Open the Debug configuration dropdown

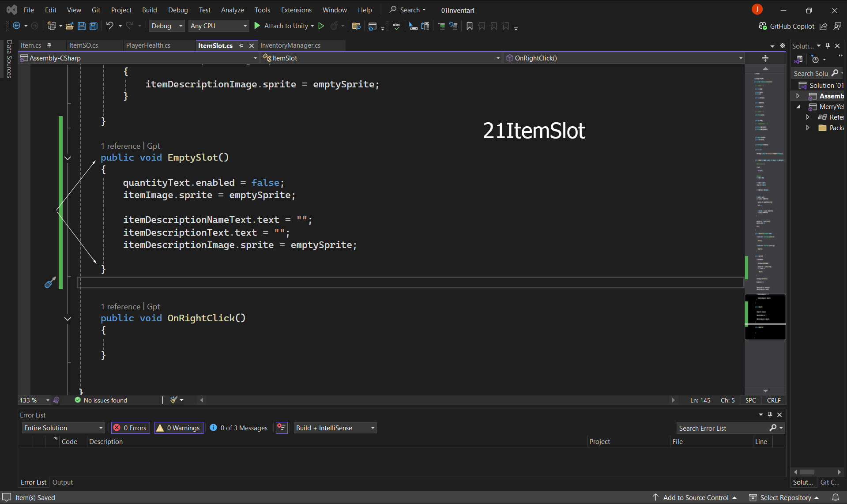pyautogui.click(x=166, y=26)
